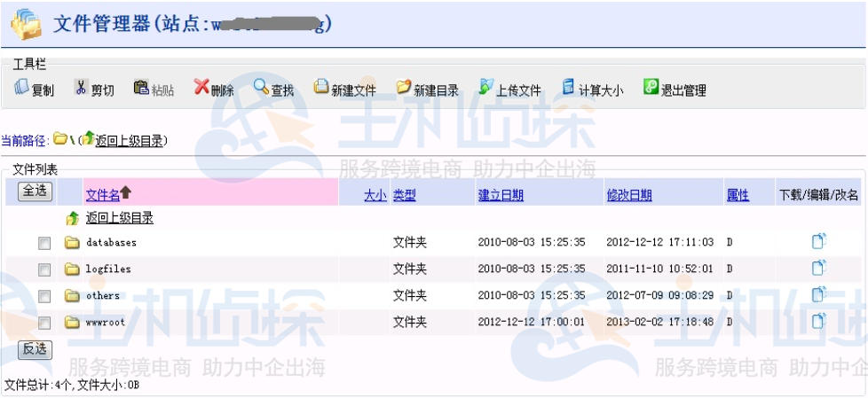868x398 pixels.
Task: Click the 上传文件 toolbar label
Action: point(518,90)
